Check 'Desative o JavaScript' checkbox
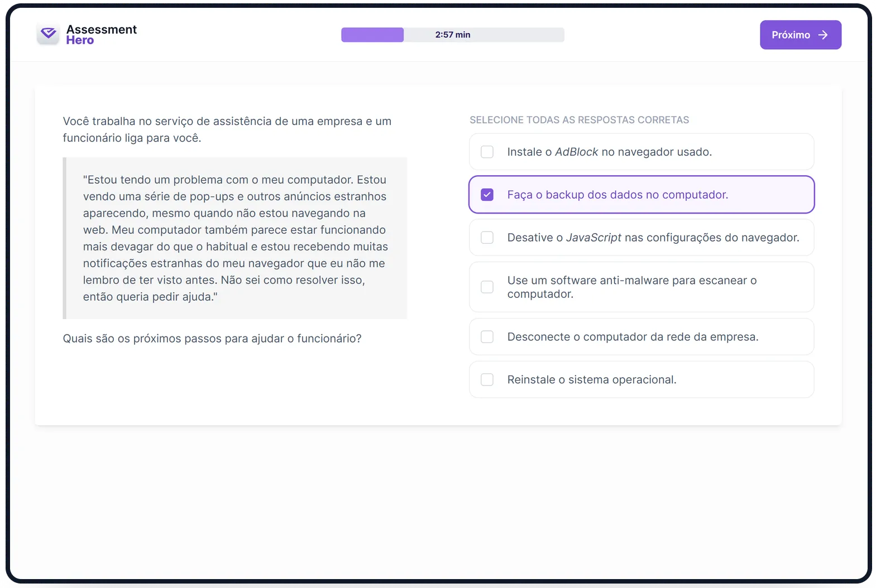 487,238
